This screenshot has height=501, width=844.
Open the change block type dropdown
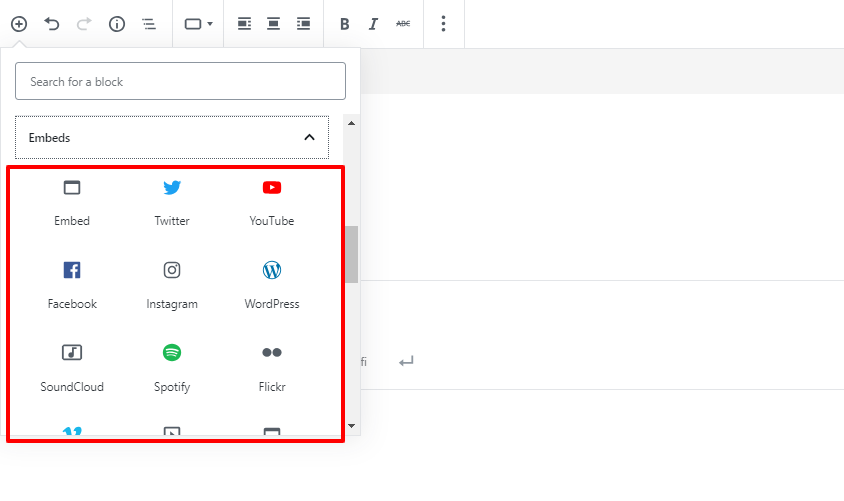point(199,24)
